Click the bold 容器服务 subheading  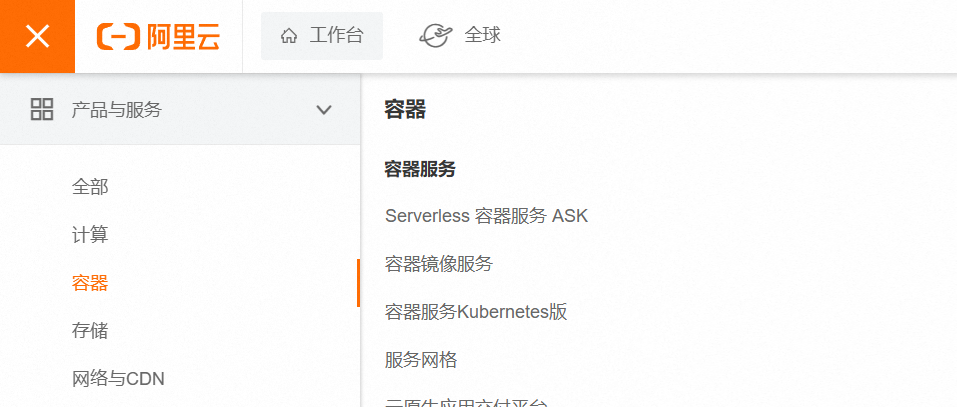coord(420,170)
